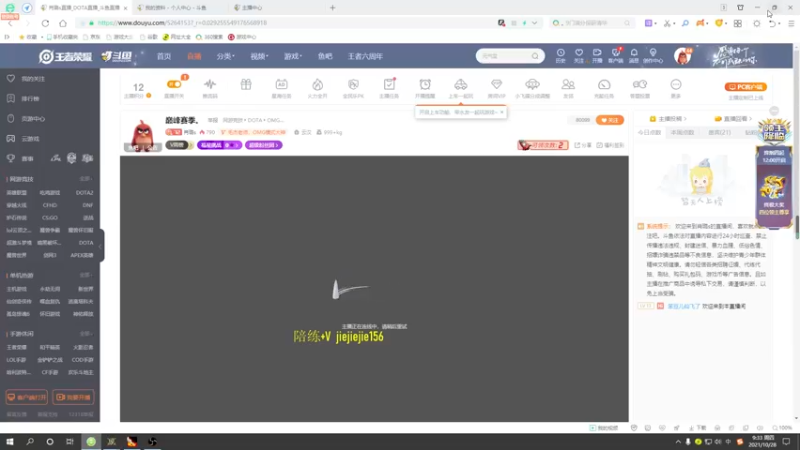The width and height of the screenshot is (800, 450).
Task: Close the ride-together tooltip popup
Action: coord(502,112)
